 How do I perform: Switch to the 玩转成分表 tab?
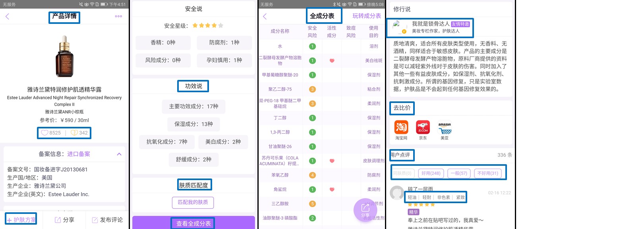pos(367,16)
